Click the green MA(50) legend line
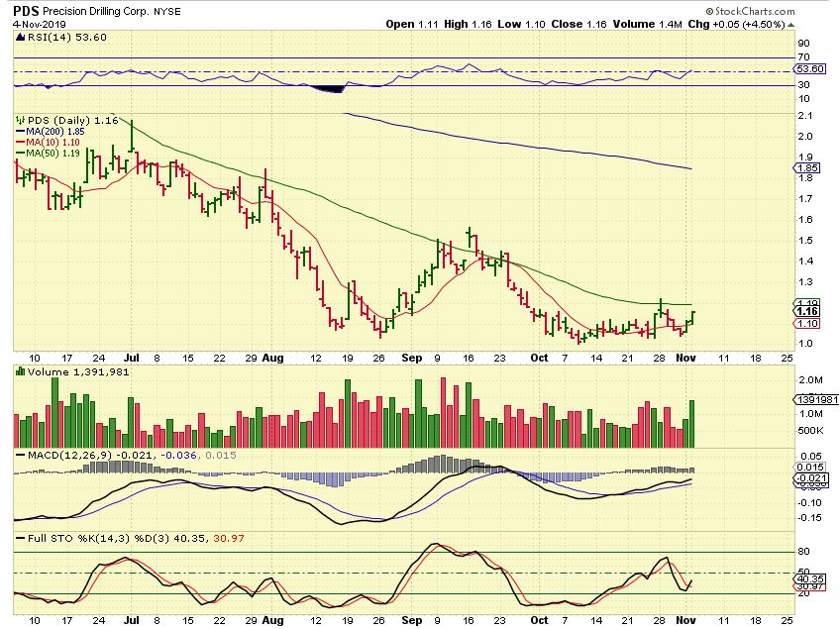This screenshot has height=629, width=840. click(21, 154)
